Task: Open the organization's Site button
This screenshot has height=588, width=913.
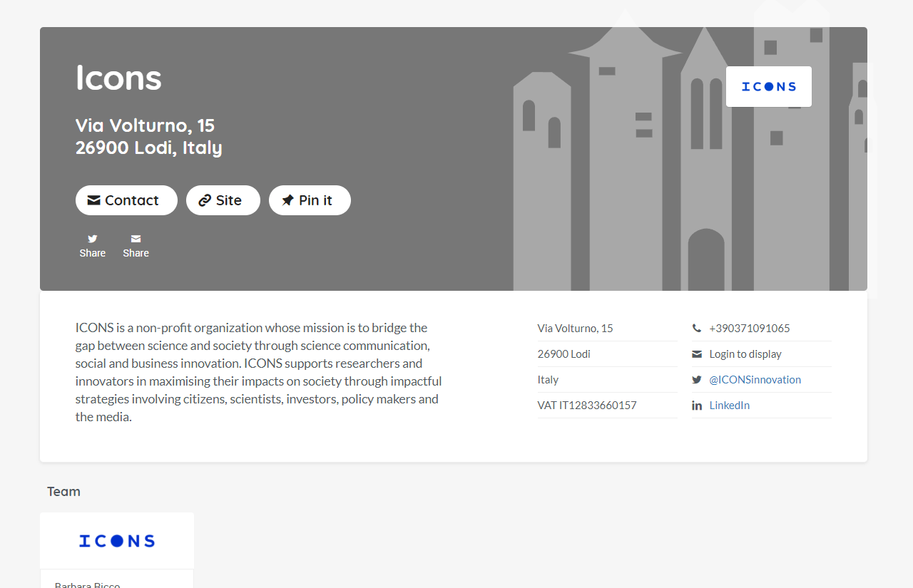Action: pos(223,200)
